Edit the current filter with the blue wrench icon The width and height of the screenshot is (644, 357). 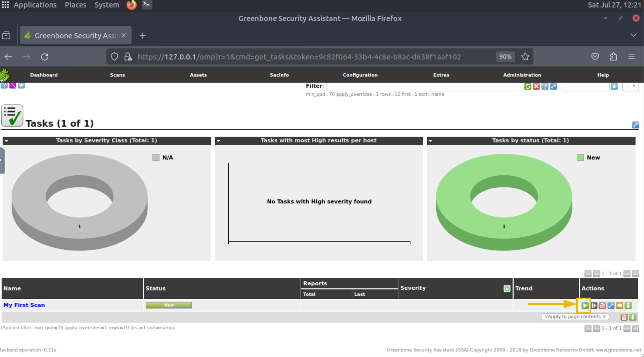[x=554, y=86]
